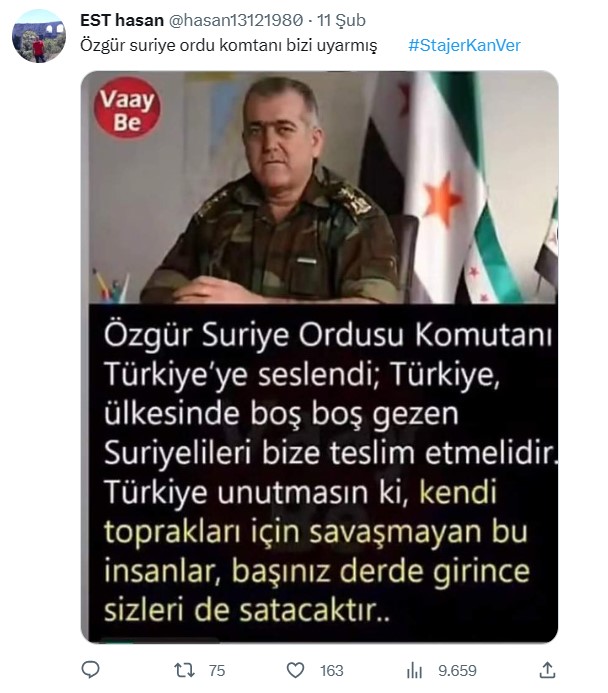This screenshot has height=693, width=608.
Task: Click the tweet text about Özgür suriye ordu
Action: pyautogui.click(x=228, y=46)
